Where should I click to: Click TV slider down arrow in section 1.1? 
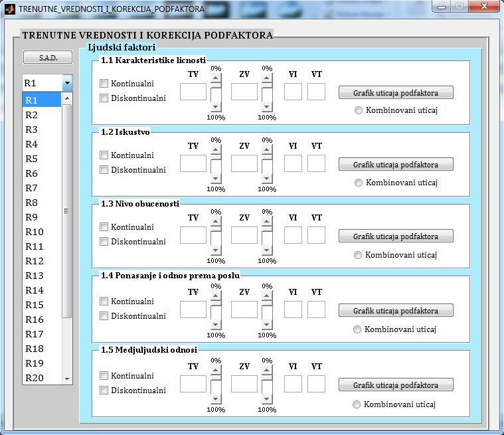[216, 106]
